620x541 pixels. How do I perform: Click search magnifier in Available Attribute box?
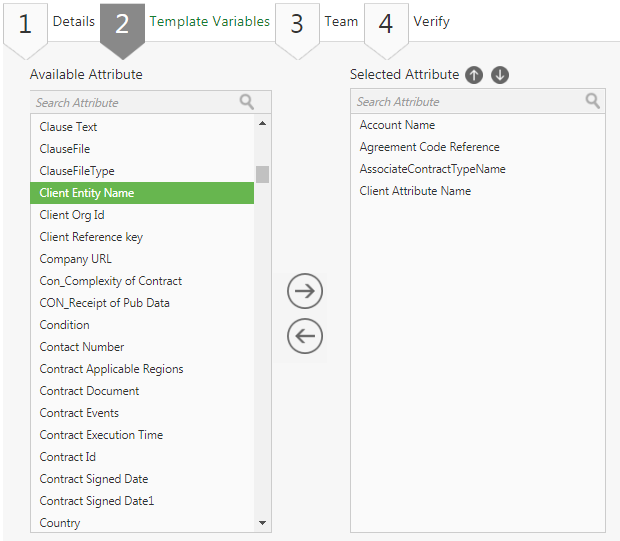pyautogui.click(x=247, y=102)
